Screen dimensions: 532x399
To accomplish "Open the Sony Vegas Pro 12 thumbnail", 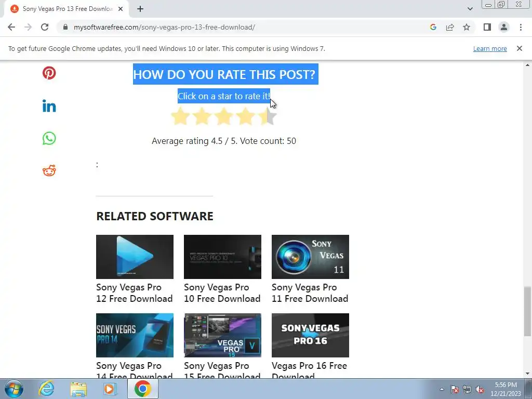I will [135, 257].
